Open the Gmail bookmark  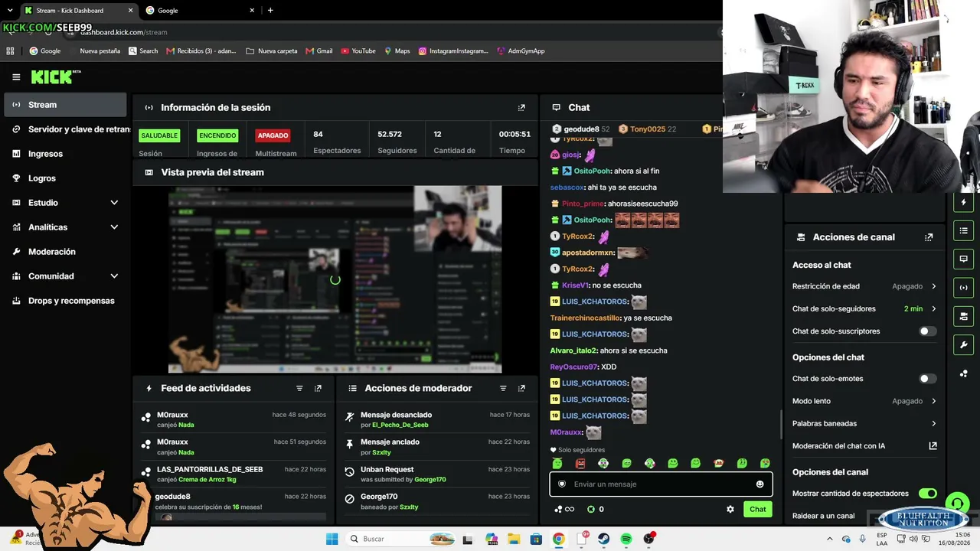tap(319, 51)
